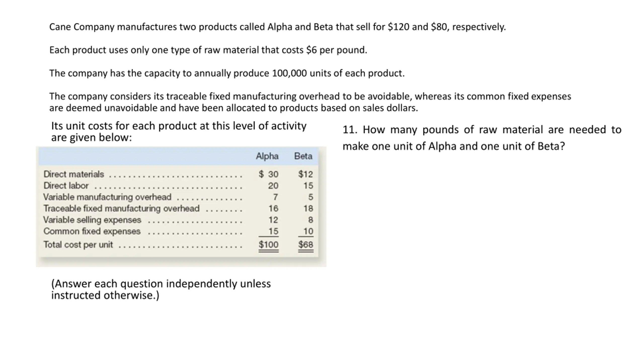The width and height of the screenshot is (644, 362).
Task: Click the Beta column header
Action: point(303,156)
